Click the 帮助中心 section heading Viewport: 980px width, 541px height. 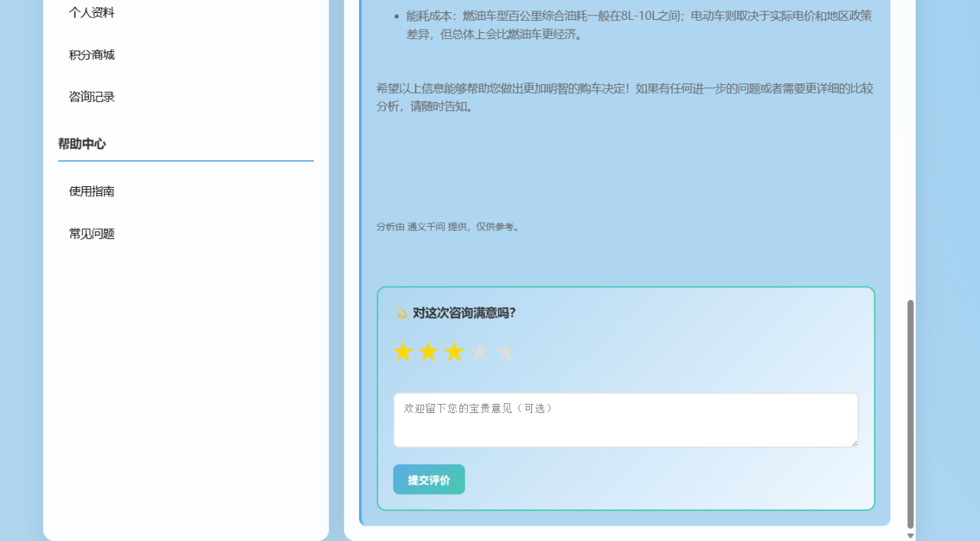tap(82, 143)
